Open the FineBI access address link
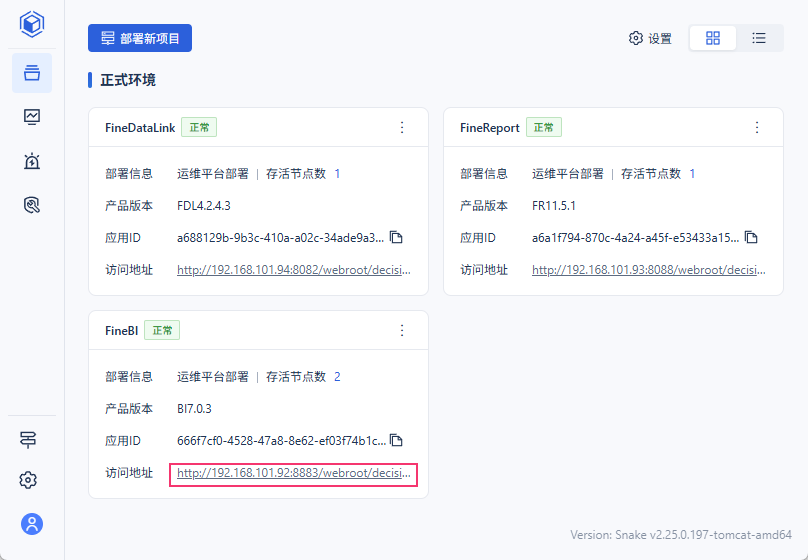 click(294, 473)
